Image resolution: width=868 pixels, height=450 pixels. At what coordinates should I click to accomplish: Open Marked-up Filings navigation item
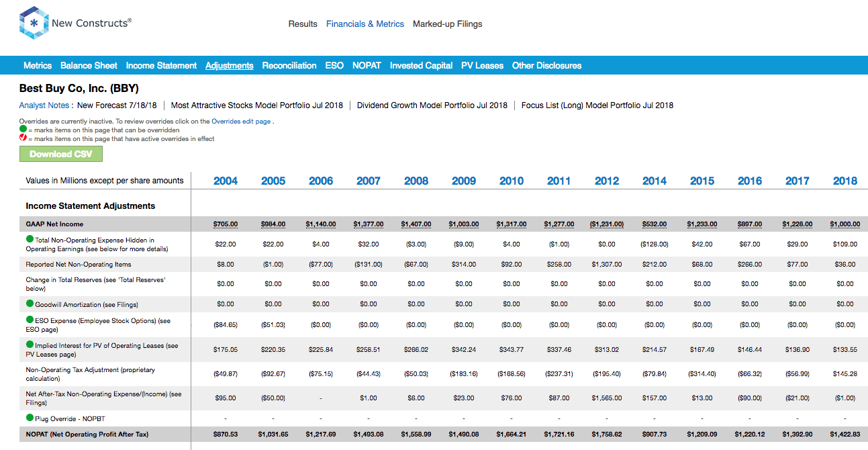(x=447, y=24)
